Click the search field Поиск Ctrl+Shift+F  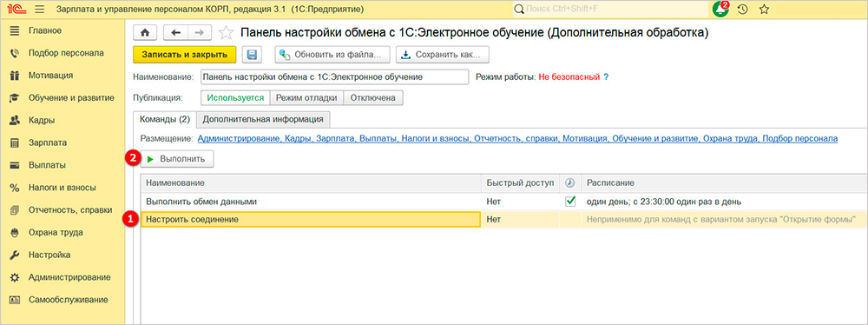click(609, 10)
